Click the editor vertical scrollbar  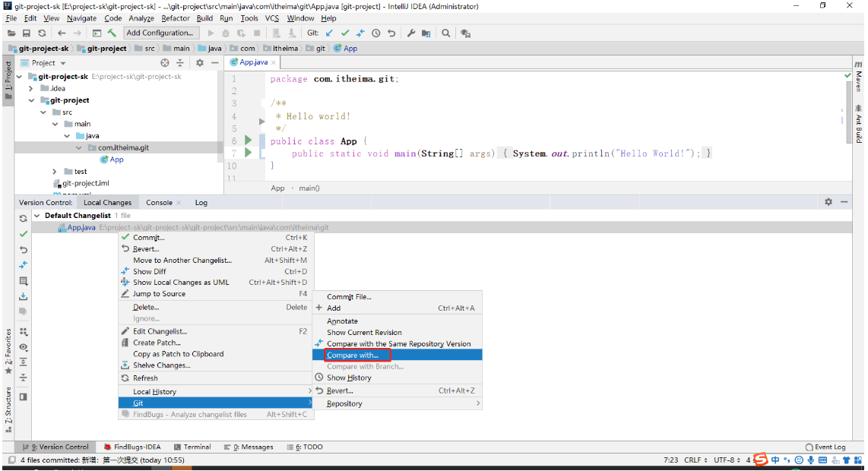pos(849,111)
